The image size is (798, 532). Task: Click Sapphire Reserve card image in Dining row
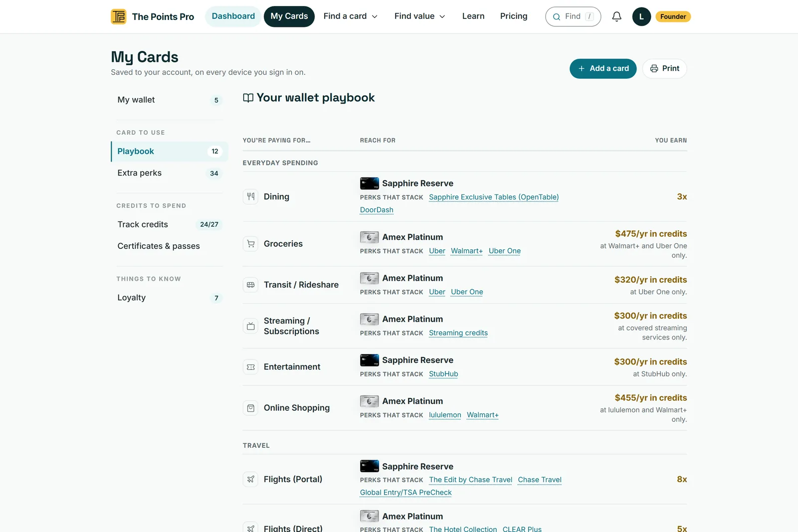pyautogui.click(x=370, y=183)
